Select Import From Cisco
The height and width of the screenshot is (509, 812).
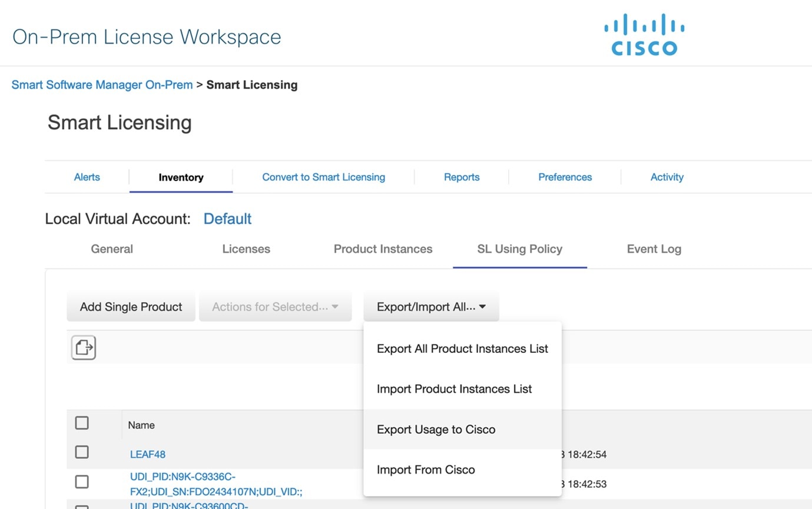click(x=462, y=470)
